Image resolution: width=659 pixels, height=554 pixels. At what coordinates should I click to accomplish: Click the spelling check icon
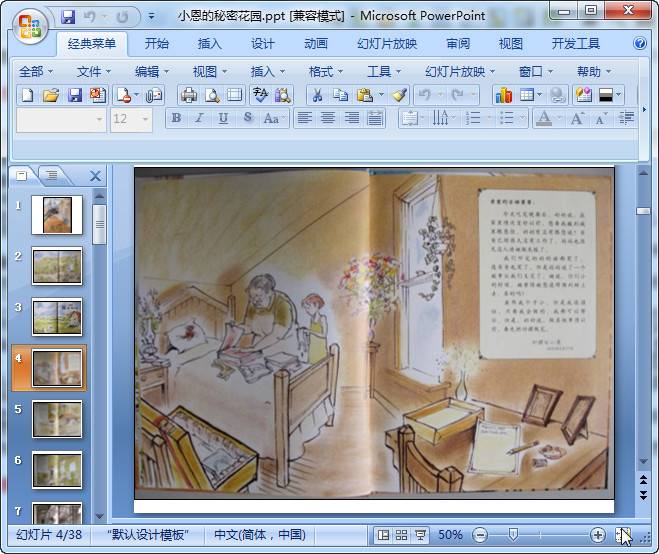(x=260, y=95)
